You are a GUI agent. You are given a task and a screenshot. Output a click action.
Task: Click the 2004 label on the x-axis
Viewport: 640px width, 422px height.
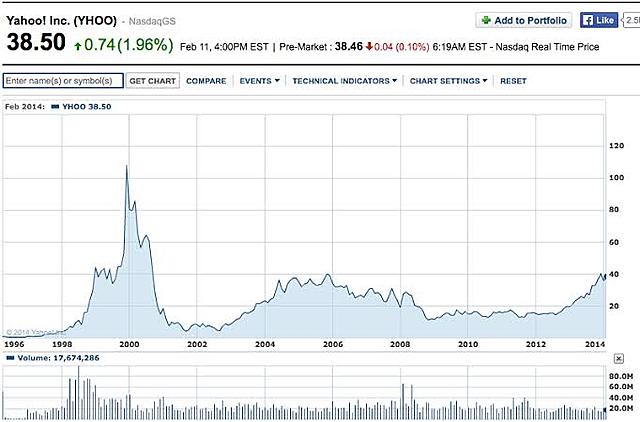point(265,344)
